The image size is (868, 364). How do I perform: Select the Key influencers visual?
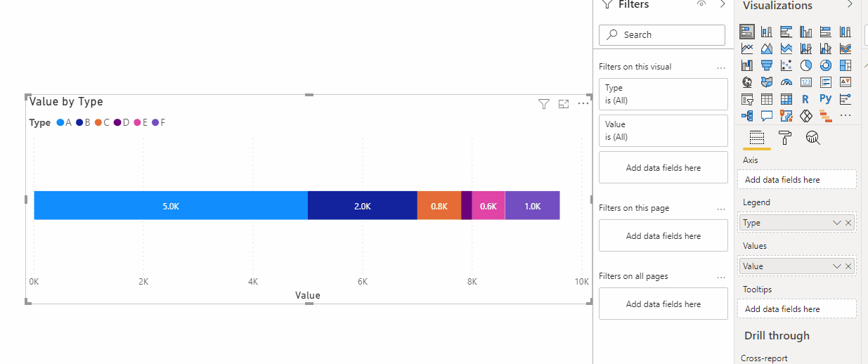click(846, 99)
